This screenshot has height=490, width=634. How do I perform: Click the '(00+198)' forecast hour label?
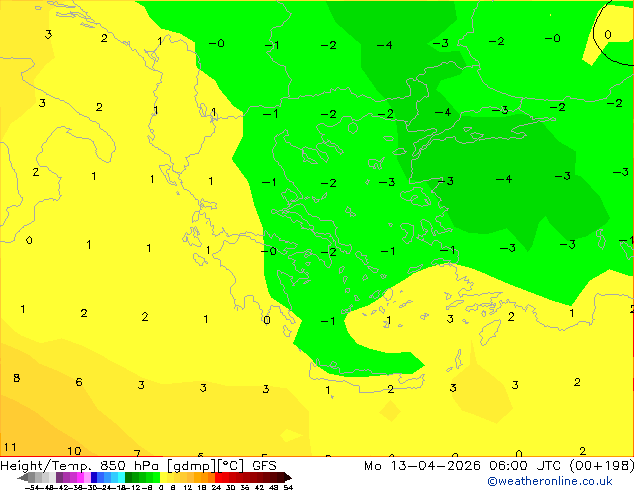click(602, 466)
